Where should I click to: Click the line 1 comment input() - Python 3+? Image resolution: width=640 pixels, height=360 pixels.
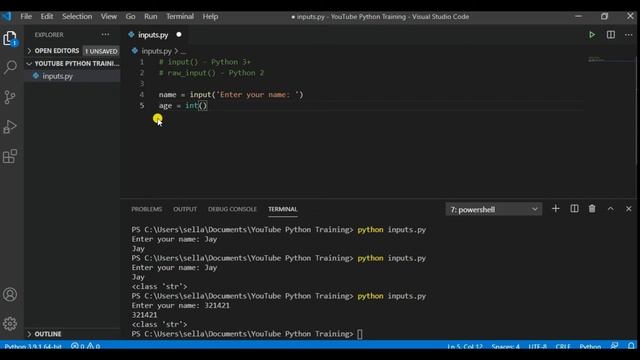tap(204, 62)
